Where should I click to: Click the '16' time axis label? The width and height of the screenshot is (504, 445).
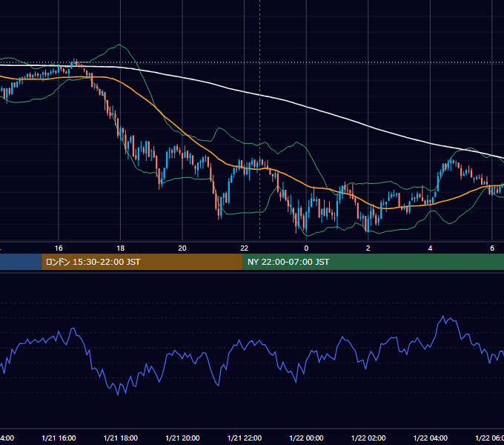pyautogui.click(x=59, y=248)
